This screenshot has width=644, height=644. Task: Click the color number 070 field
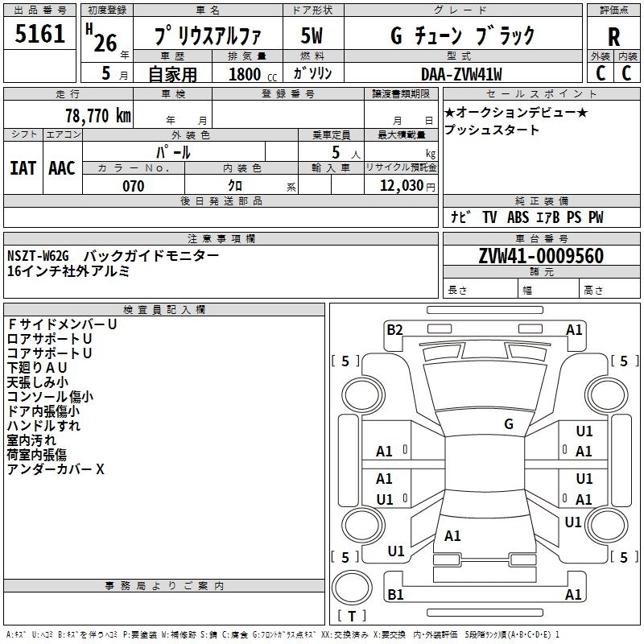134,186
